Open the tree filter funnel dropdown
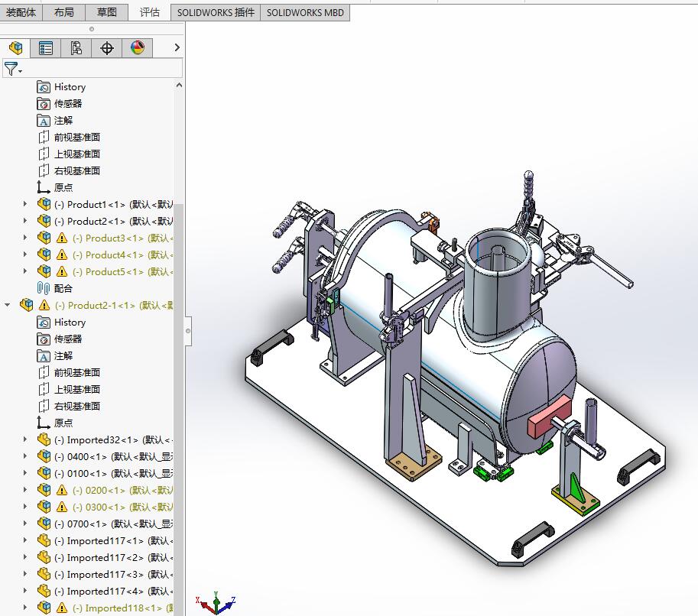This screenshot has width=698, height=616. pyautogui.click(x=12, y=69)
